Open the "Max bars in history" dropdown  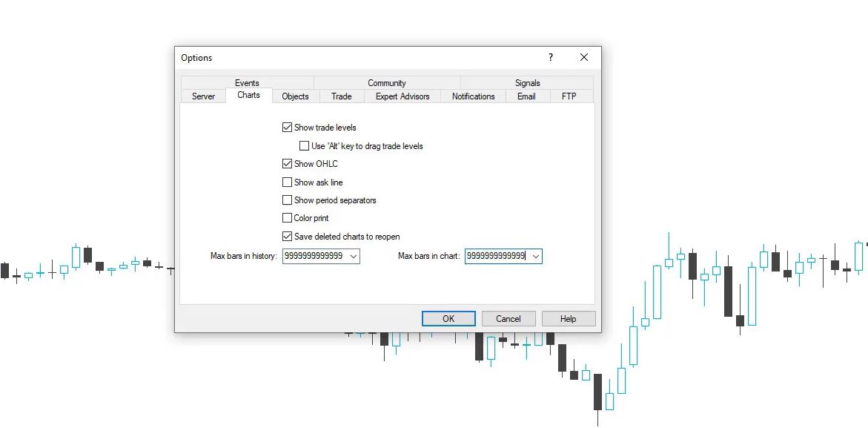[354, 256]
